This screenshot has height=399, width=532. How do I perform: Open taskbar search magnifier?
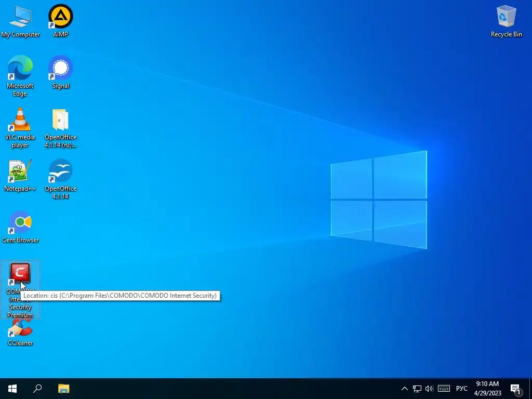point(37,389)
